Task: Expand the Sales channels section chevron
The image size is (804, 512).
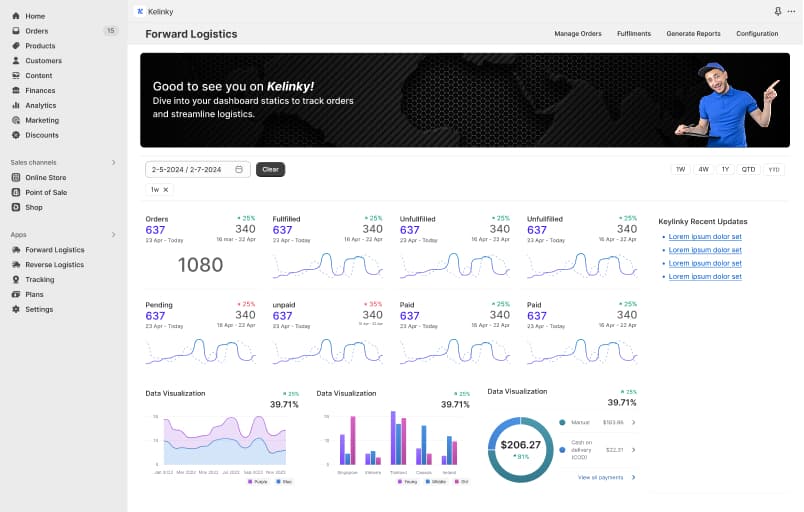Action: click(113, 162)
